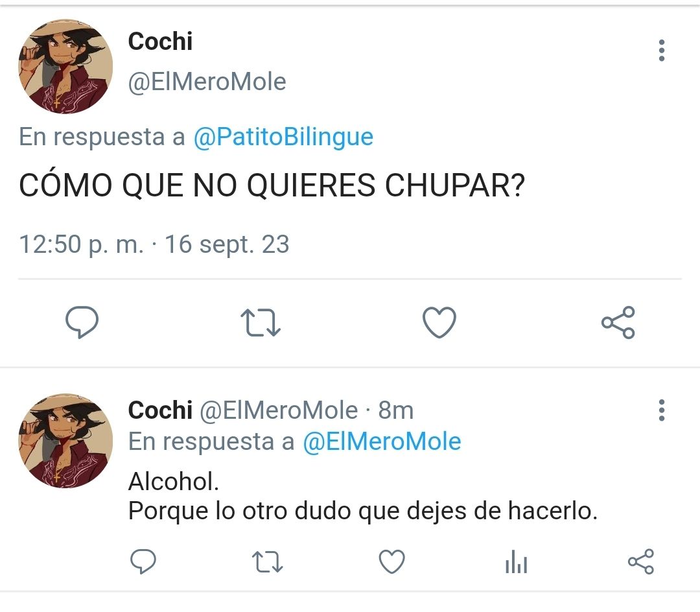Image resolution: width=700 pixels, height=612 pixels.
Task: Retweet the 'CÓMO QUE NO QUIERES CHUPAR?' tweet
Action: tap(261, 323)
